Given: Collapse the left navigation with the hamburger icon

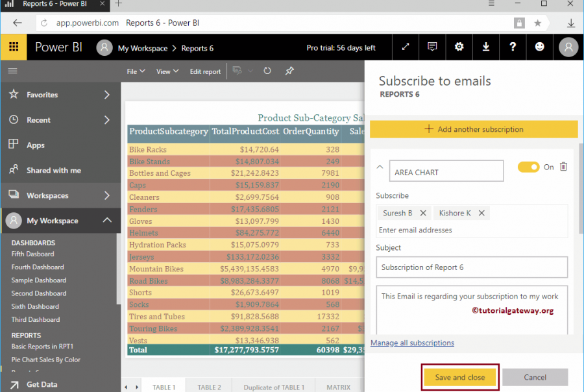Looking at the screenshot, I should pyautogui.click(x=12, y=71).
